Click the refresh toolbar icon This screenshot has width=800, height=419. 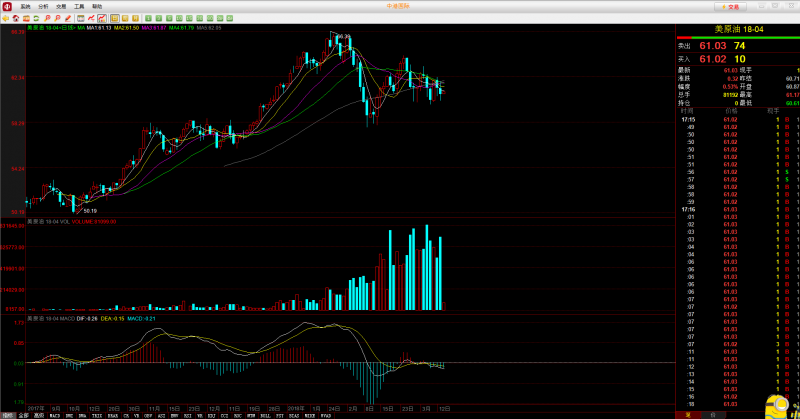[x=36, y=18]
